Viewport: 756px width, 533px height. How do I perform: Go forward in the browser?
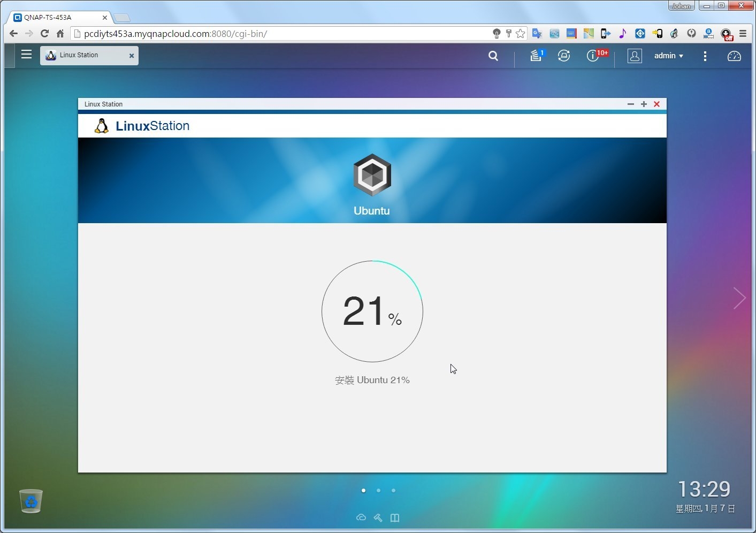point(29,34)
